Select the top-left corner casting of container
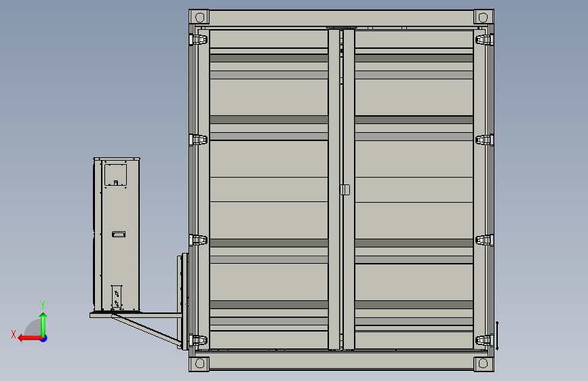Image resolution: width=588 pixels, height=381 pixels. click(x=199, y=17)
